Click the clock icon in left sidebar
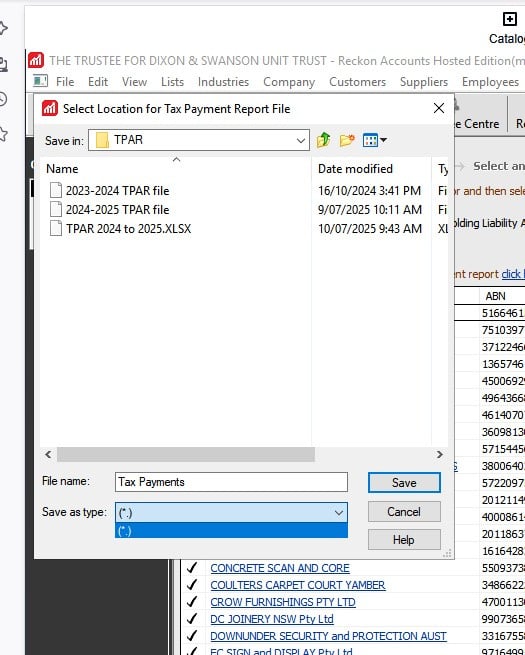This screenshot has width=525, height=655. [3, 99]
